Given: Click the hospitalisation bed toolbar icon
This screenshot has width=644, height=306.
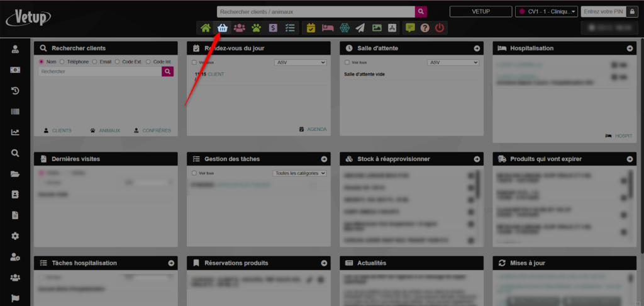Looking at the screenshot, I should coord(327,28).
